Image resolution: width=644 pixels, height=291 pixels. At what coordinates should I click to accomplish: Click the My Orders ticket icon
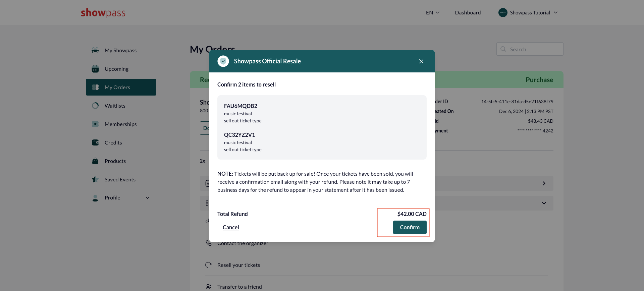pos(95,87)
